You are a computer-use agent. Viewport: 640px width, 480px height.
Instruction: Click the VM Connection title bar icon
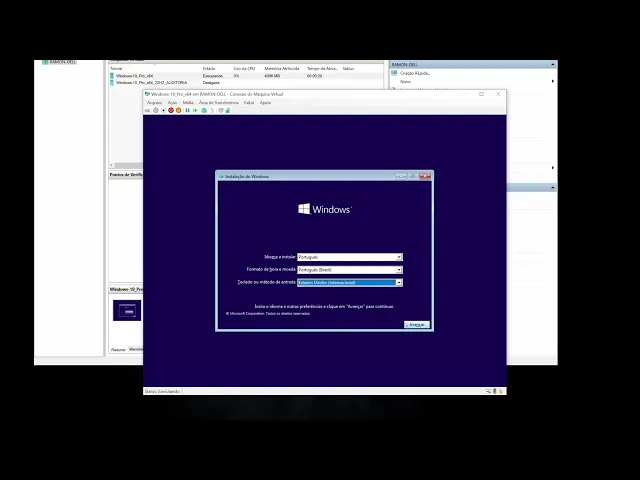click(x=147, y=94)
